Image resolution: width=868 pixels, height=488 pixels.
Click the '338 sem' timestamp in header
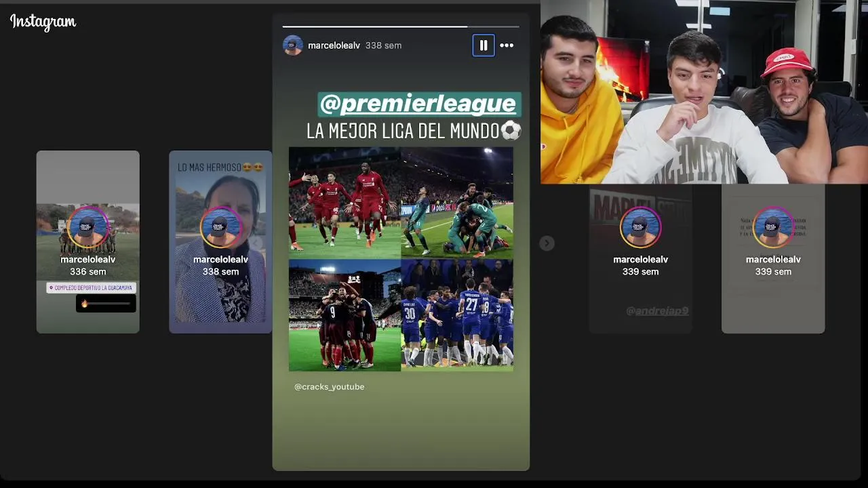point(383,45)
